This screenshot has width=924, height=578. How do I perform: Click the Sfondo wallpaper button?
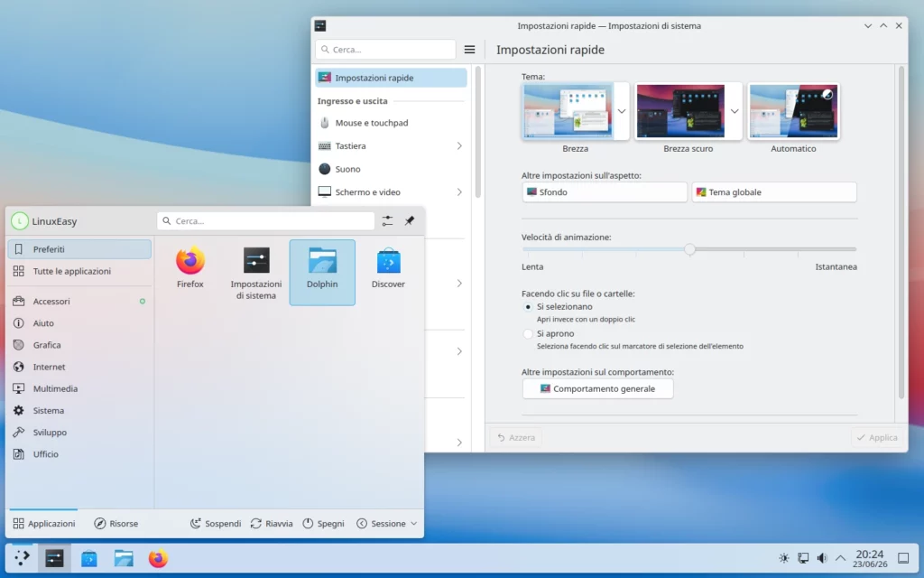pos(605,192)
